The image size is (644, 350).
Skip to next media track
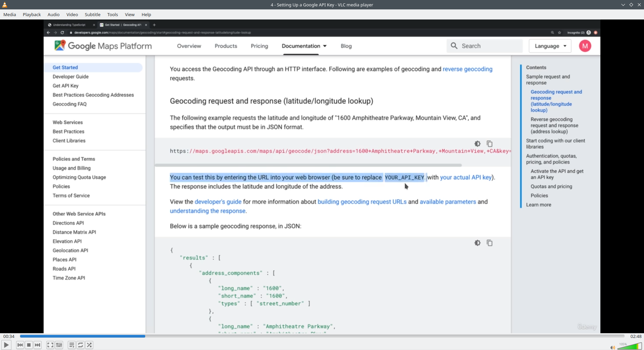tap(38, 345)
